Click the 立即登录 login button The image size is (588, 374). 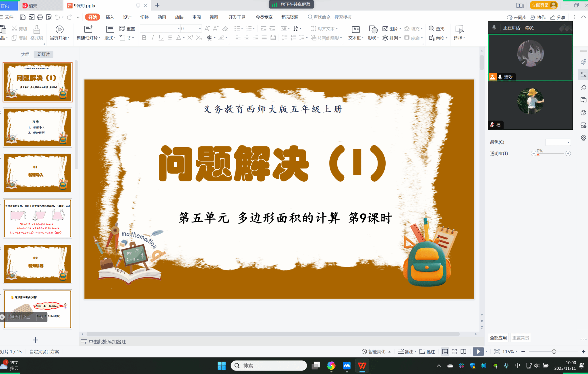540,5
